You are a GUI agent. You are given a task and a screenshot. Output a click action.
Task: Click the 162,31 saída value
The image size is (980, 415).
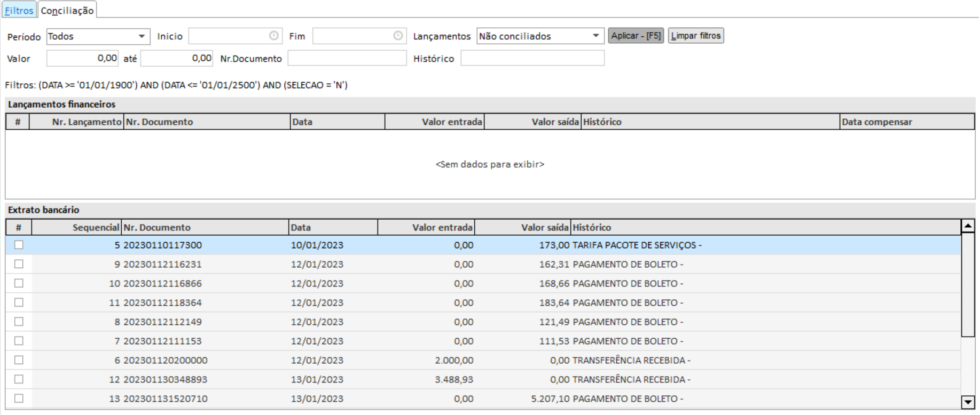pos(554,264)
